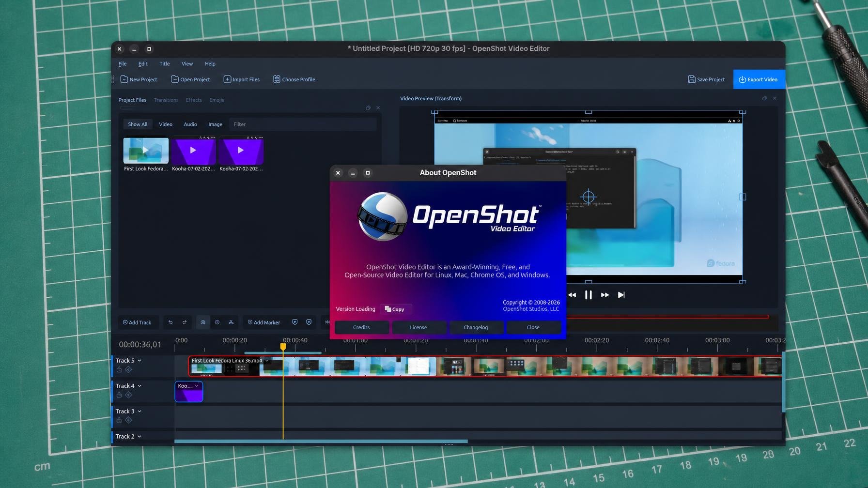Pause the video preview playback
868x488 pixels.
click(589, 295)
